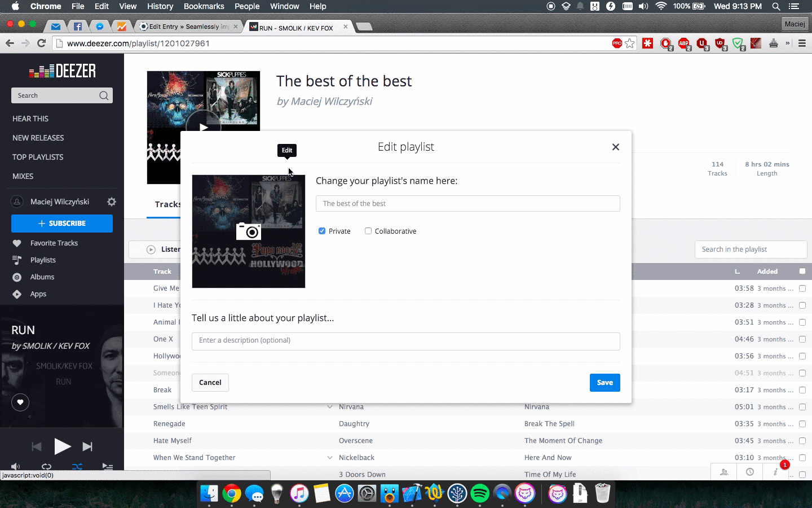Screen dimensions: 812x508
Task: Click artist Daughtry in track list
Action: tap(354, 424)
